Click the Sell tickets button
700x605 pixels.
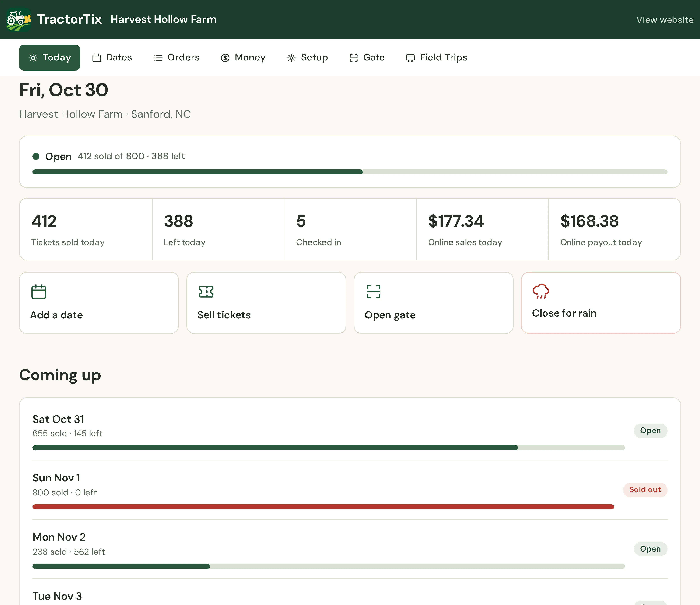point(266,303)
